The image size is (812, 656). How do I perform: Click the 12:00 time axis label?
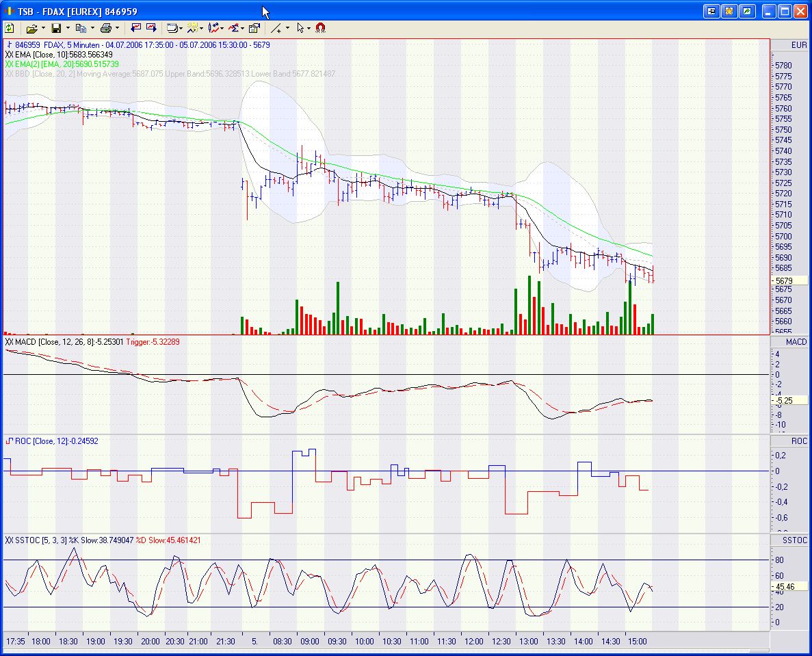click(x=473, y=641)
